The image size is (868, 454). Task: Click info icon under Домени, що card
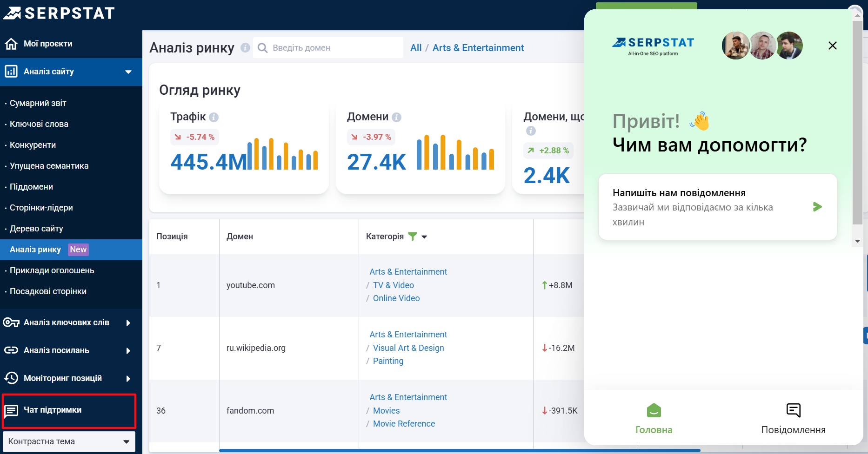[531, 131]
